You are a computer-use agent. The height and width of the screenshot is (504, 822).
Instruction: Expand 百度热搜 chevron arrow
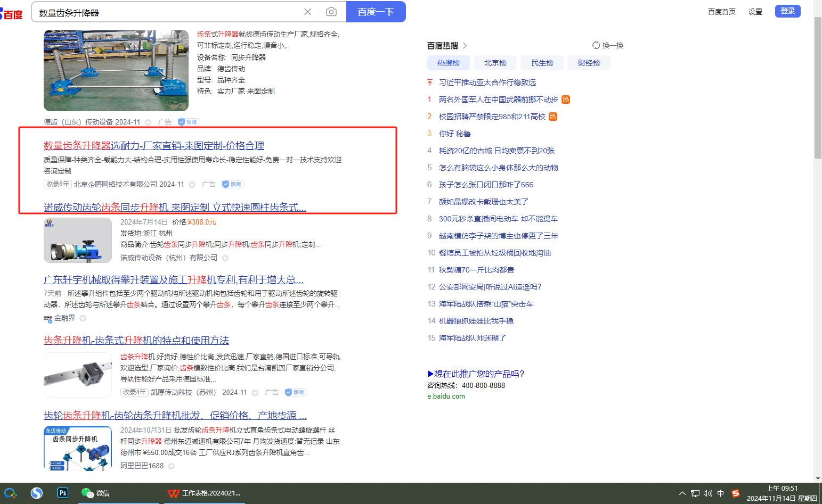[x=465, y=46]
